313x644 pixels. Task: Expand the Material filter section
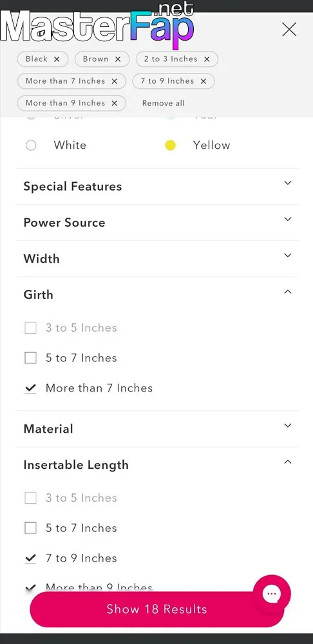[157, 429]
